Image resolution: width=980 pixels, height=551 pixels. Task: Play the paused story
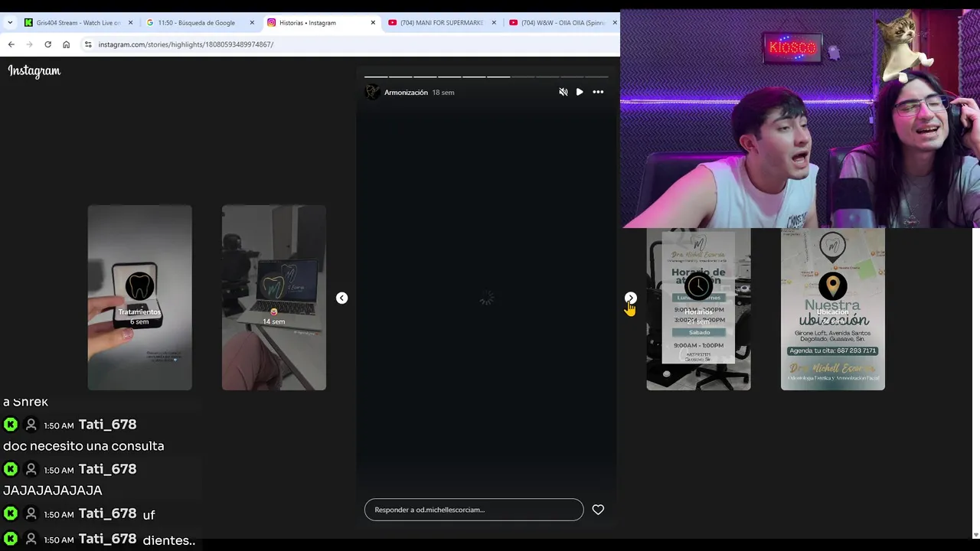pos(580,92)
